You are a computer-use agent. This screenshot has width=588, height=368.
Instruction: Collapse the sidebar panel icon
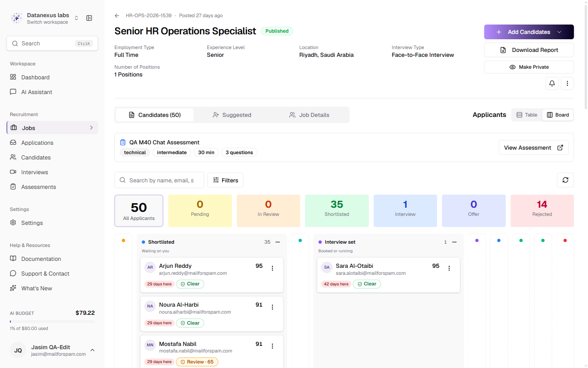89,18
